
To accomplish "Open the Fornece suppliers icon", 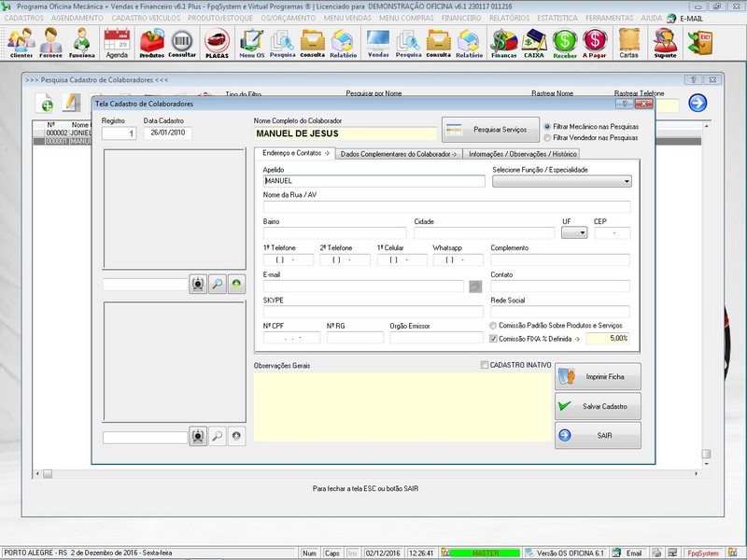I will [51, 43].
